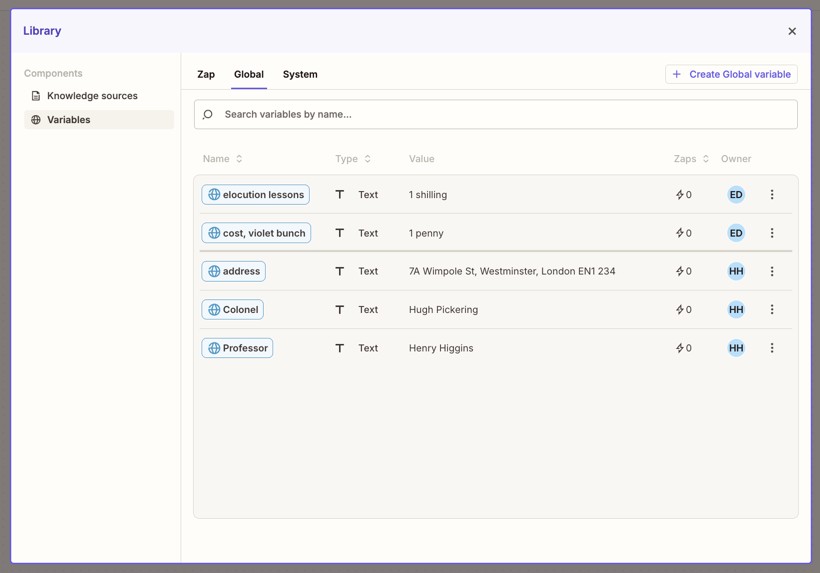This screenshot has width=820, height=573.
Task: Click the Text type icon in address row
Action: pos(340,271)
